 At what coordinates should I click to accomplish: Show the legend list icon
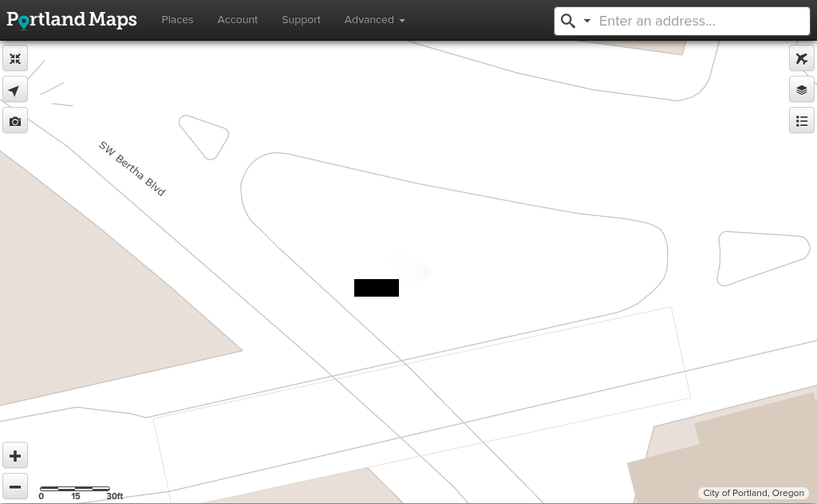click(x=802, y=121)
